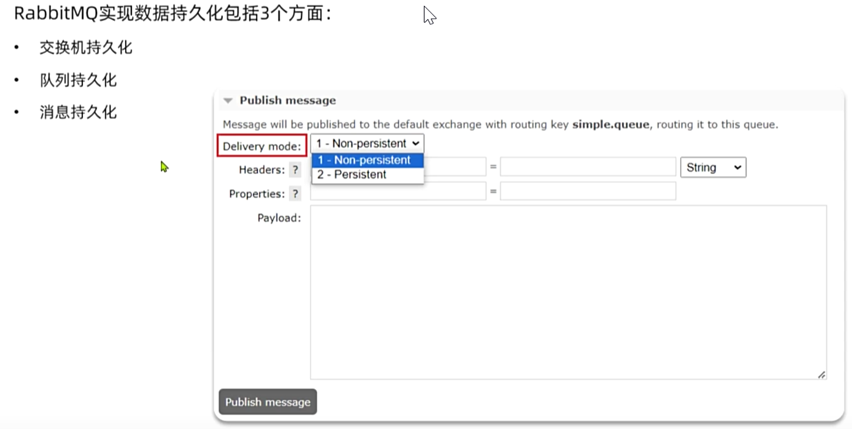Select the 1 - Non-persistent option
852x429 pixels.
[x=367, y=160]
